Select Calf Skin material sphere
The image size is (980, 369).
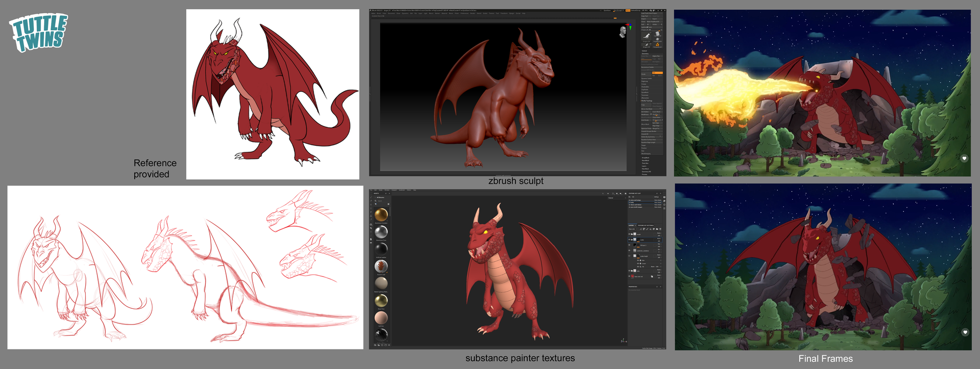[381, 317]
